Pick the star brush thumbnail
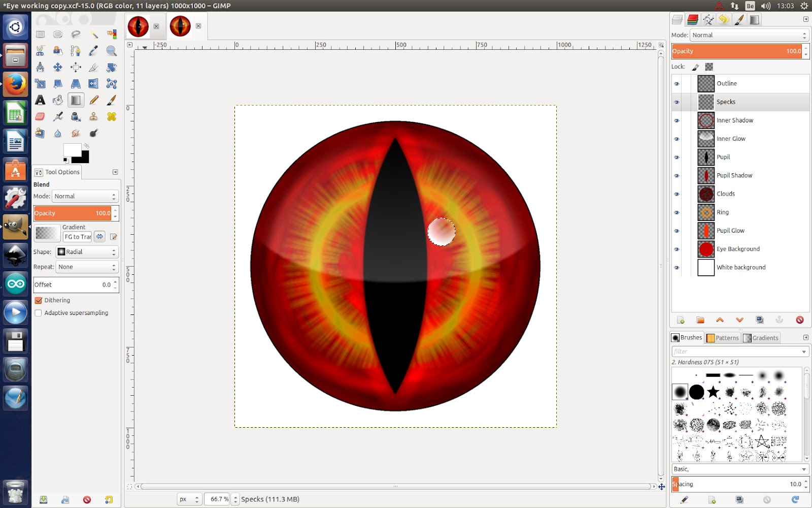The height and width of the screenshot is (508, 812). point(713,392)
